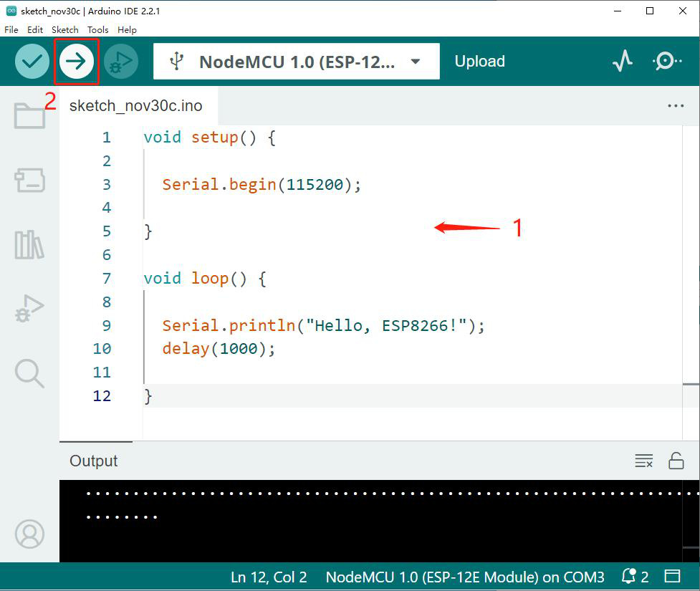Open the Boards Manager sidebar panel
The height and width of the screenshot is (591, 700).
coord(29,180)
